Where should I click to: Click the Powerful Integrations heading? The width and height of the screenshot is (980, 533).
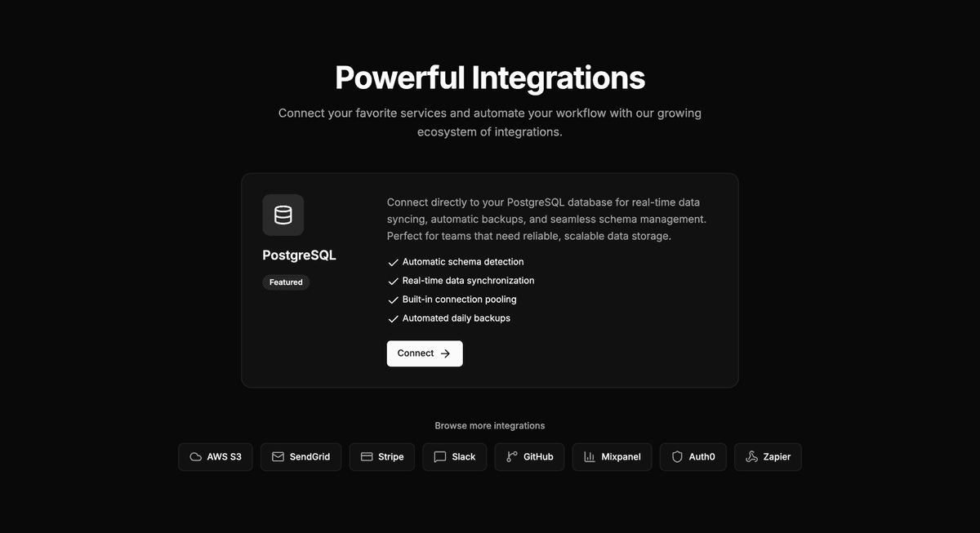489,77
